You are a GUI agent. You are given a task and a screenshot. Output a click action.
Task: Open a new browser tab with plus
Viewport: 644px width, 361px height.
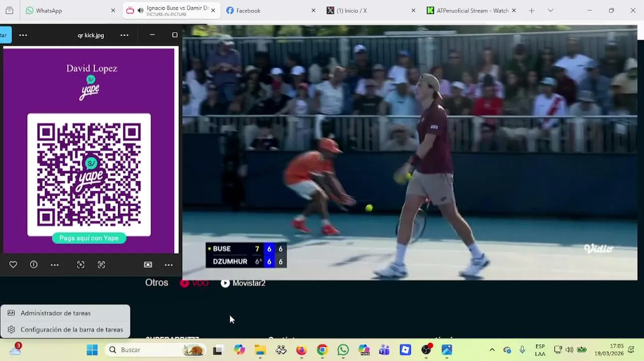pyautogui.click(x=531, y=11)
